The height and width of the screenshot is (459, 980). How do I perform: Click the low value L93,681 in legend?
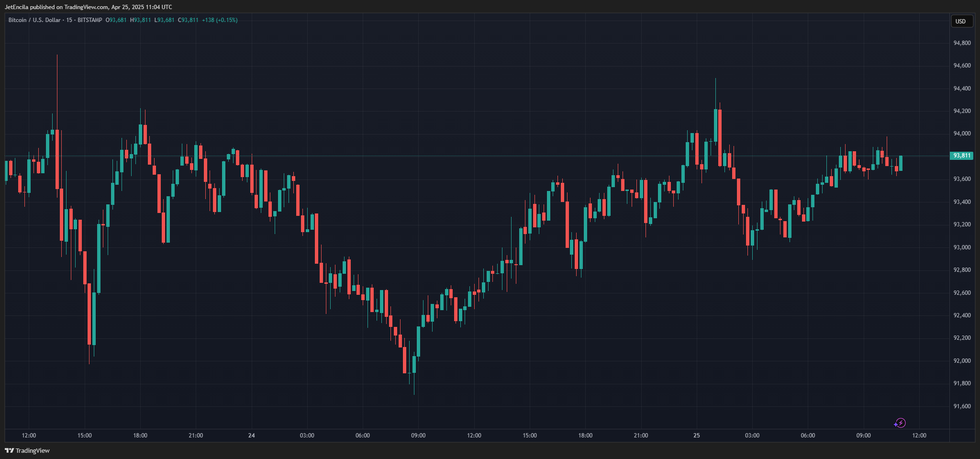coord(164,20)
